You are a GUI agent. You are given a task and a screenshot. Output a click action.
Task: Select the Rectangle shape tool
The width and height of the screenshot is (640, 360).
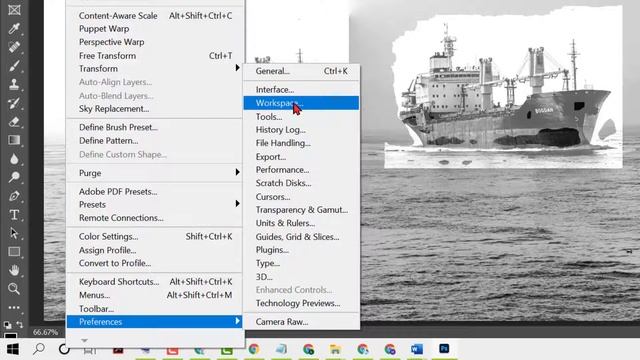pyautogui.click(x=14, y=252)
